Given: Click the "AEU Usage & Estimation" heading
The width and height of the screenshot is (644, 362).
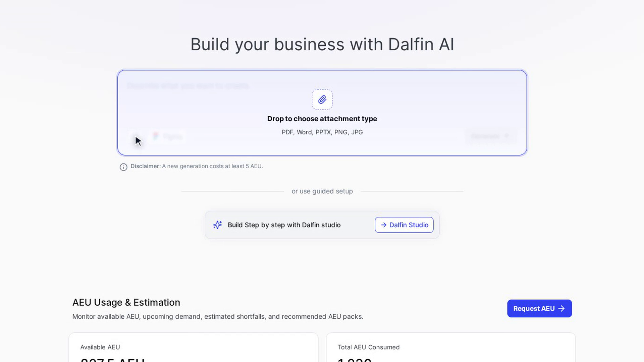Looking at the screenshot, I should point(126,302).
